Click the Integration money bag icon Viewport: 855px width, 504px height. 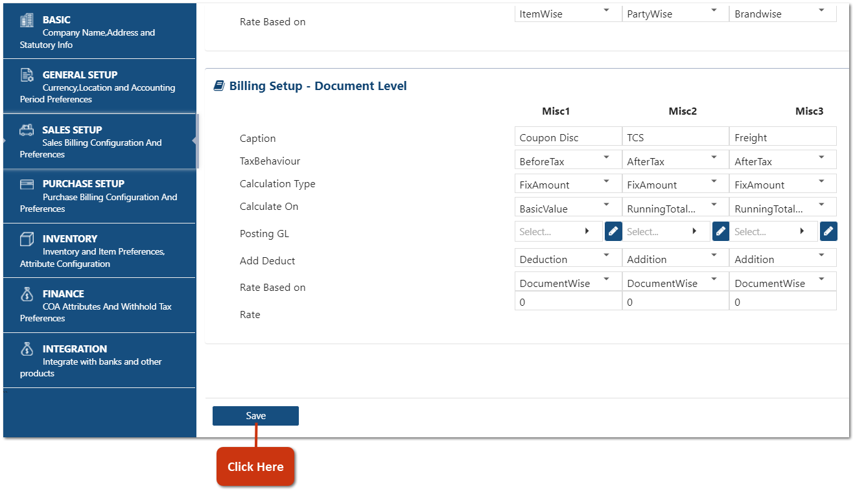27,349
